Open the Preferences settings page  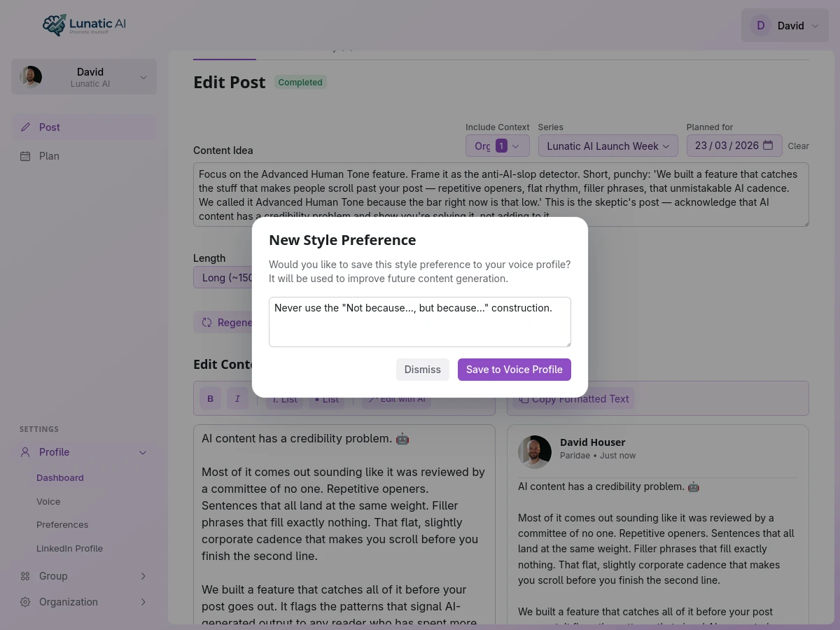click(x=62, y=525)
